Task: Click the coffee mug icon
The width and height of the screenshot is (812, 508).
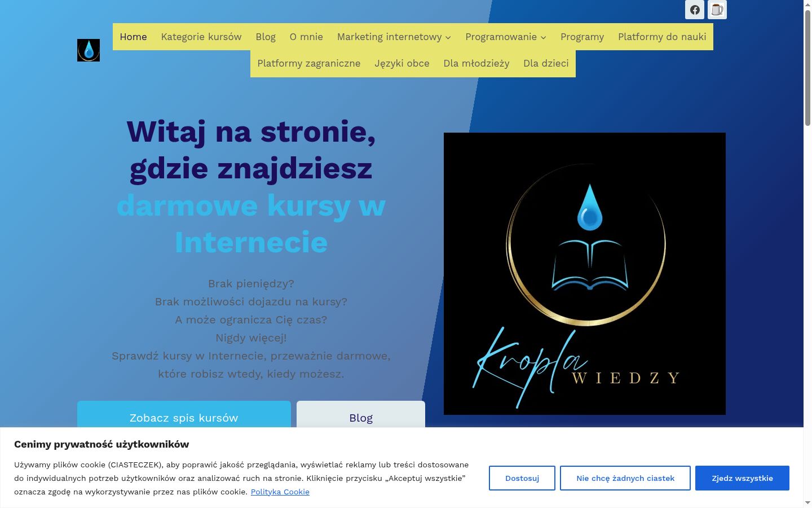Action: point(717,10)
